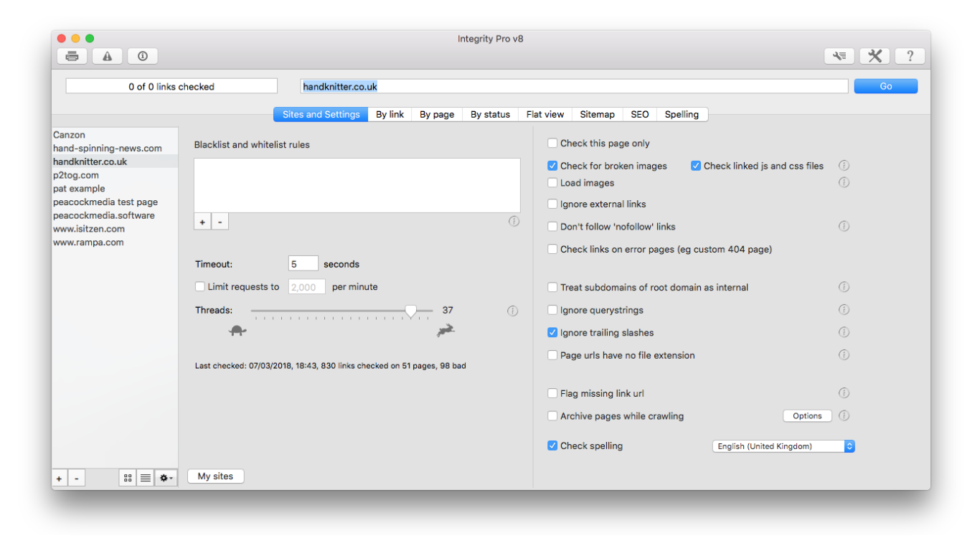The image size is (980, 551).
Task: Select p2tog.com in the sites list
Action: pyautogui.click(x=115, y=175)
